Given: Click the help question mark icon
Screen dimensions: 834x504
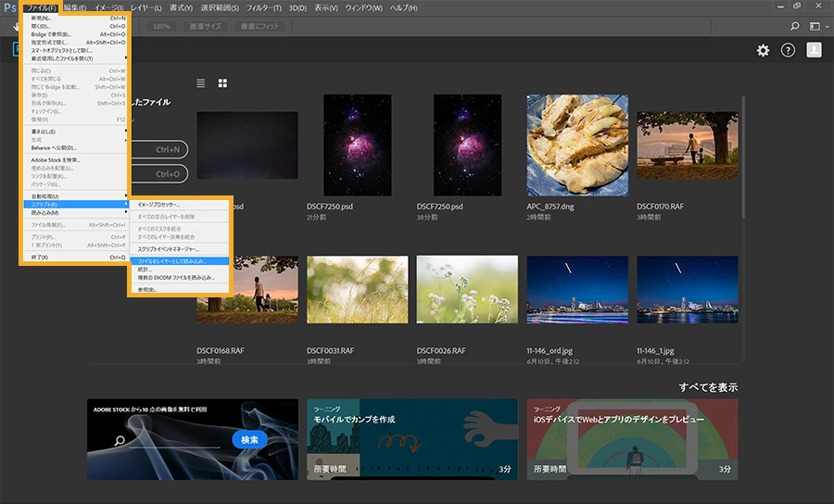Looking at the screenshot, I should pyautogui.click(x=788, y=51).
